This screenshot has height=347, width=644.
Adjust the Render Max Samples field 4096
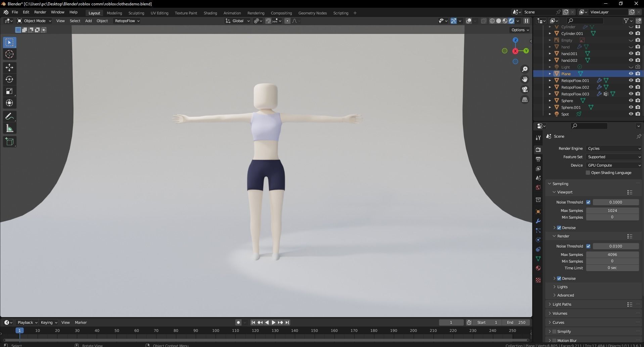point(612,255)
